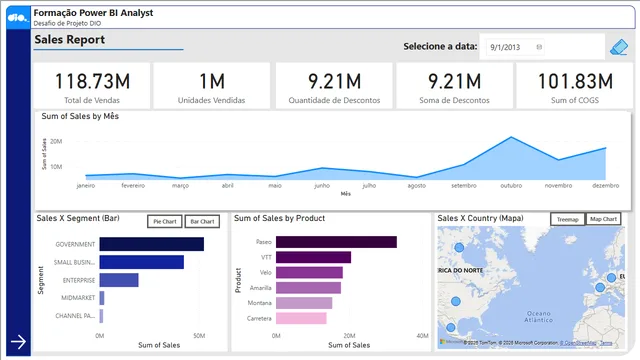Click the janeiro axis label
The height and width of the screenshot is (360, 640).
pyautogui.click(x=86, y=185)
